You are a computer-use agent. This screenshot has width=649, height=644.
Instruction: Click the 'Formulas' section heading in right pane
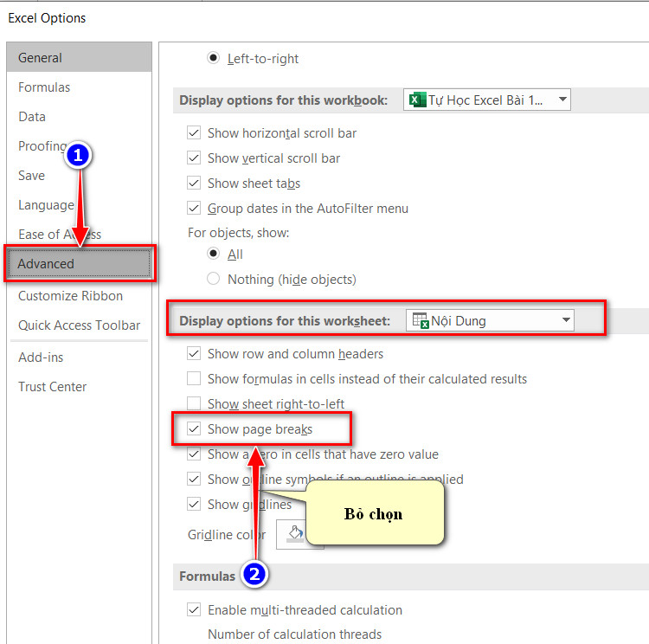(207, 576)
